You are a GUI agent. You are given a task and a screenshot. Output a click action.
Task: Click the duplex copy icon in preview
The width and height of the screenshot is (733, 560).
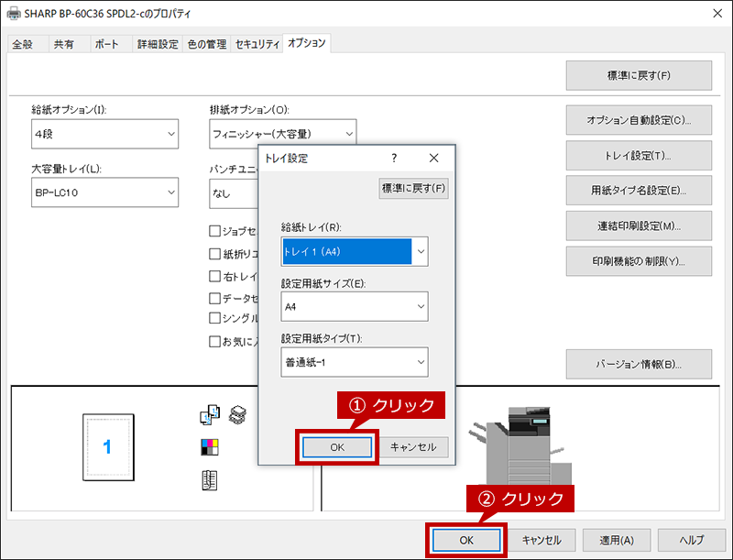pyautogui.click(x=210, y=415)
